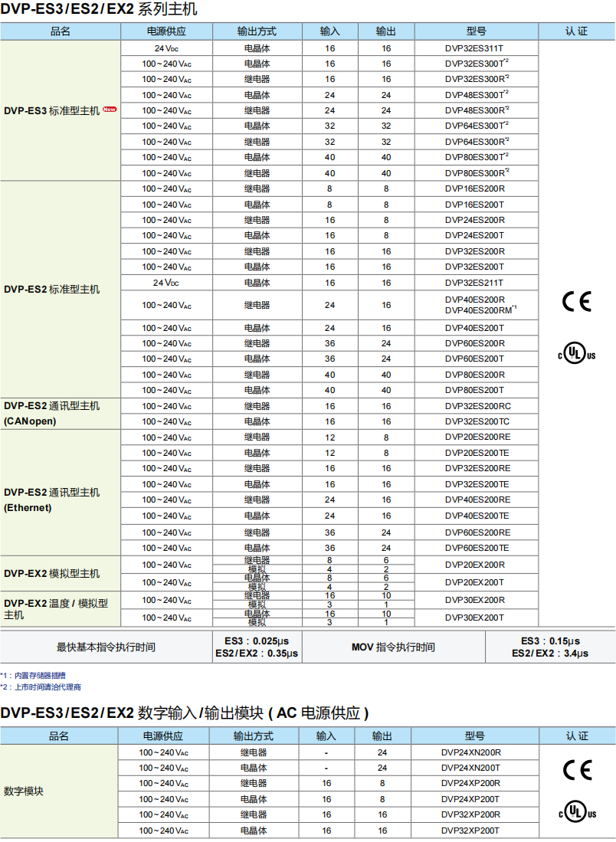Click the 品名 column header
This screenshot has height=842, width=616.
pos(61,31)
